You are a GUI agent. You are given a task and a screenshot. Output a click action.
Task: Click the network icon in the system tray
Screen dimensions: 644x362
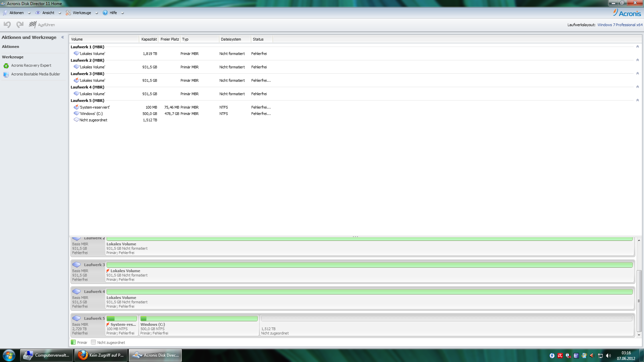pyautogui.click(x=600, y=356)
